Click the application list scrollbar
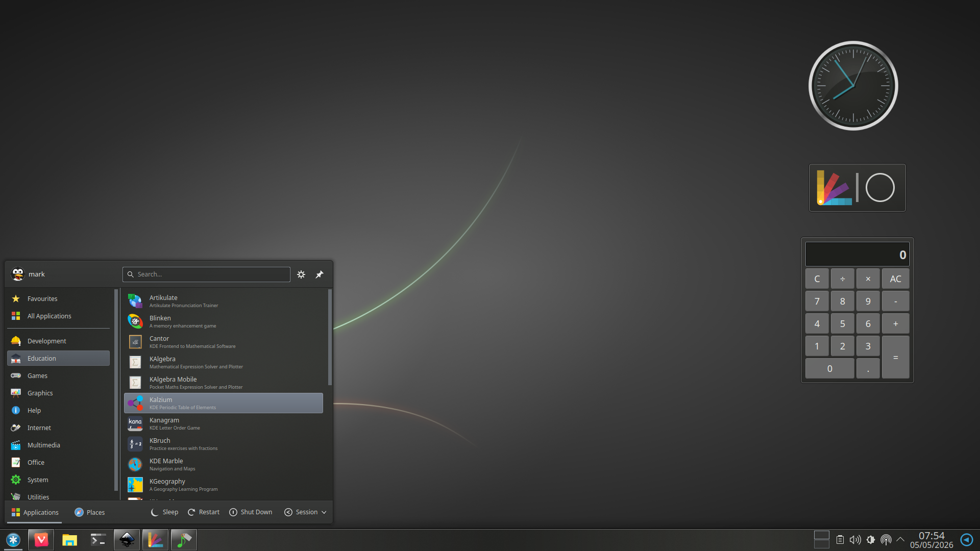The height and width of the screenshot is (551, 980). pos(330,337)
